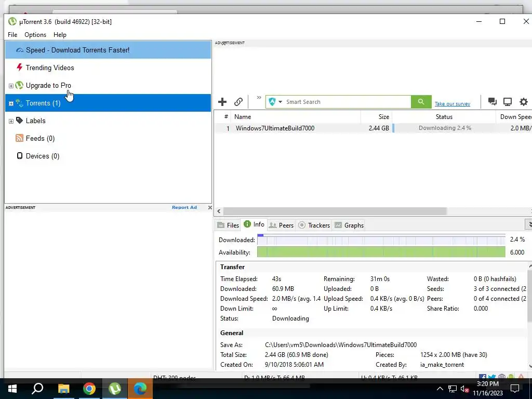Click the muted volume tray icon

(x=464, y=389)
